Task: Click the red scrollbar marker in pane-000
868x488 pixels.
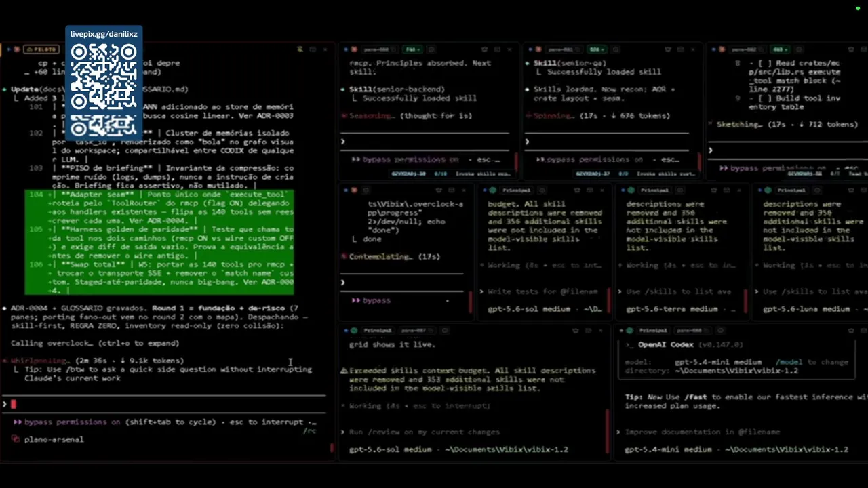Action: 515,161
